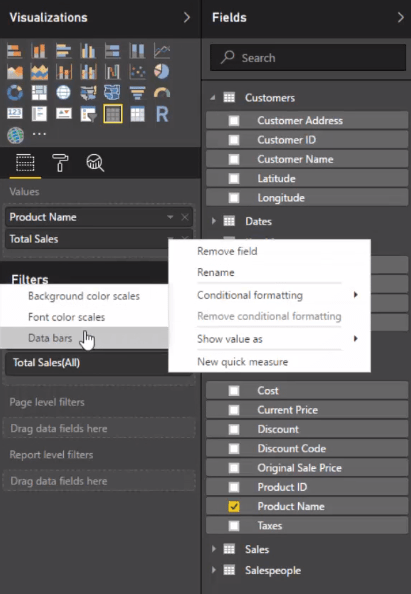Open Product Name field dropdown arrow
Screen dimensions: 411x594
(170, 217)
